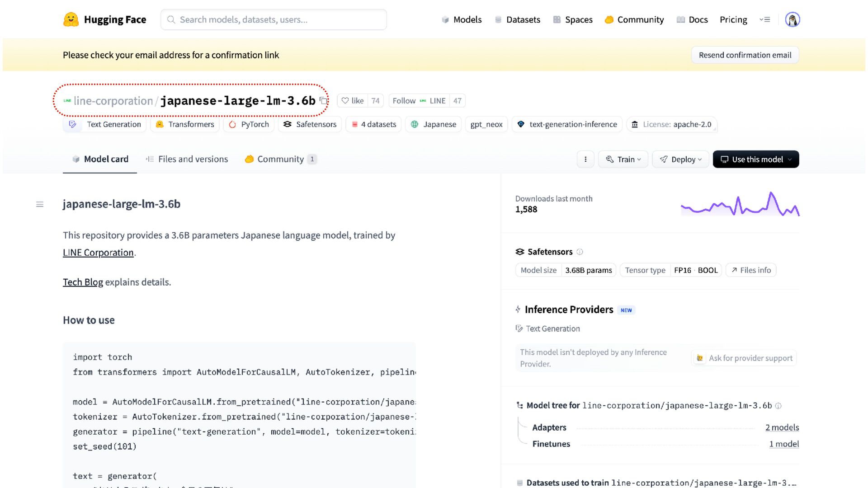Open the Models nav item
The image size is (868, 488).
coord(462,19)
